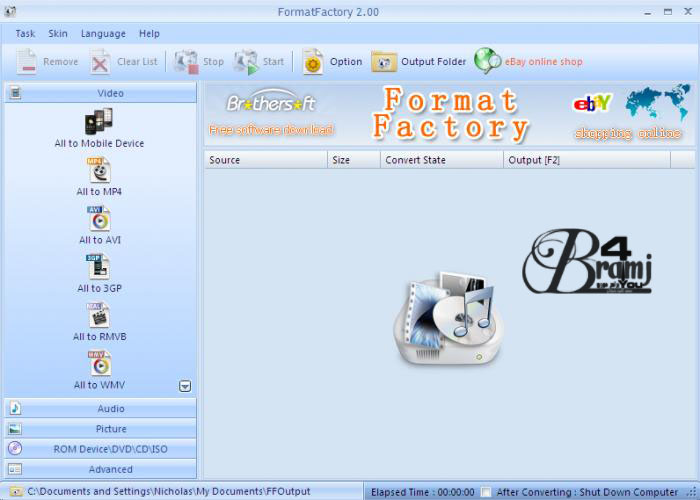700x500 pixels.
Task: Click the Advanced panel icon
Action: coord(15,469)
